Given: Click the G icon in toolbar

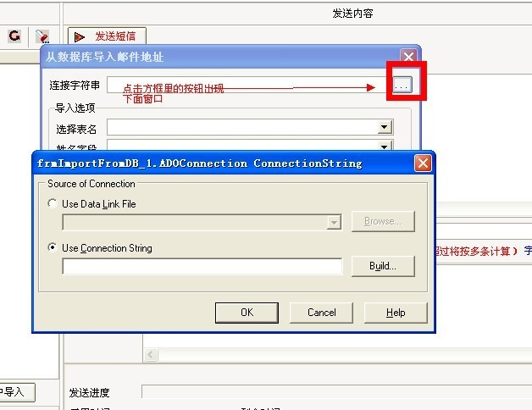Looking at the screenshot, I should point(14,36).
